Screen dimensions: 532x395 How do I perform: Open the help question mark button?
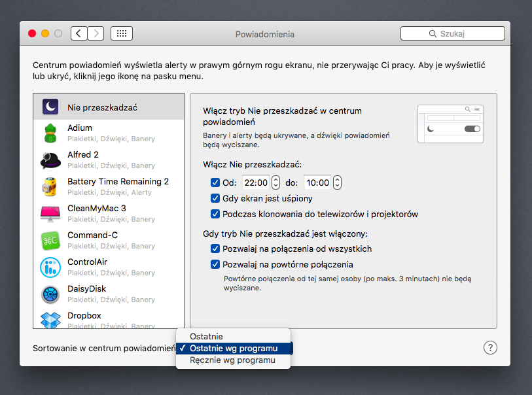[x=491, y=347]
